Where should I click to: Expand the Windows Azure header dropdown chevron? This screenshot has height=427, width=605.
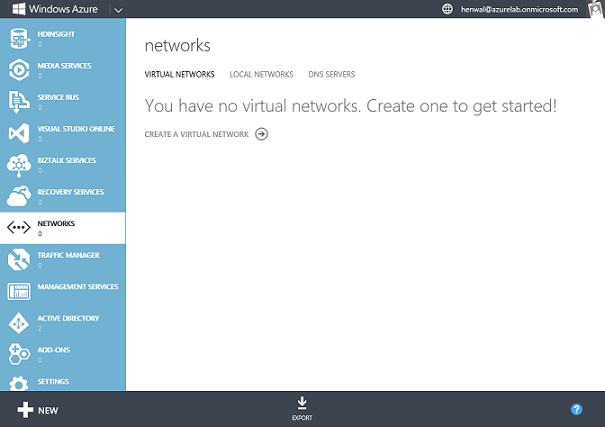pos(118,10)
